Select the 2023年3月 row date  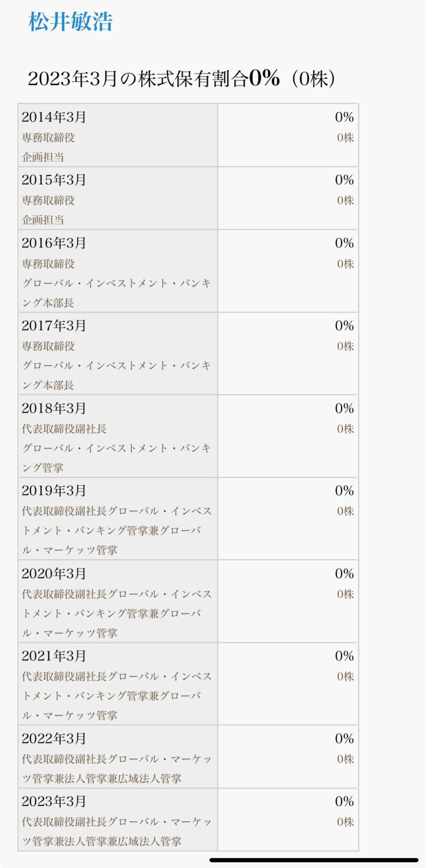(54, 802)
